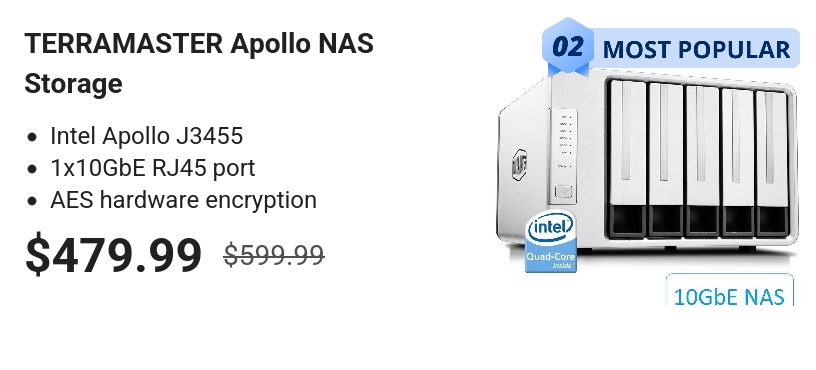
Task: Click the TerraMaster logo on NAS side
Action: click(519, 164)
